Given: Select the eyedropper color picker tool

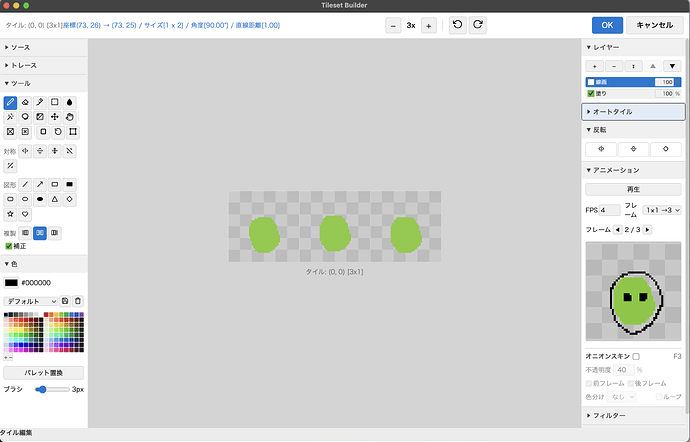Looking at the screenshot, I should click(40, 103).
